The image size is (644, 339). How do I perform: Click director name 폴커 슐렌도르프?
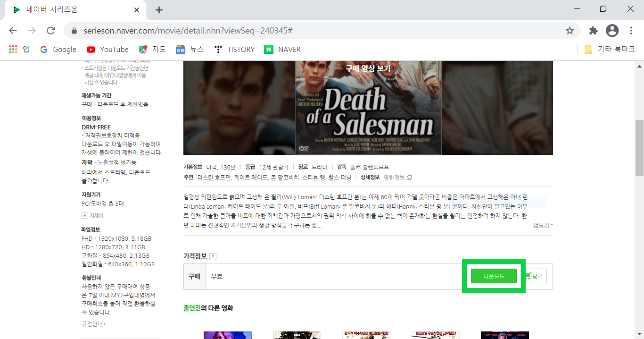[x=370, y=167]
